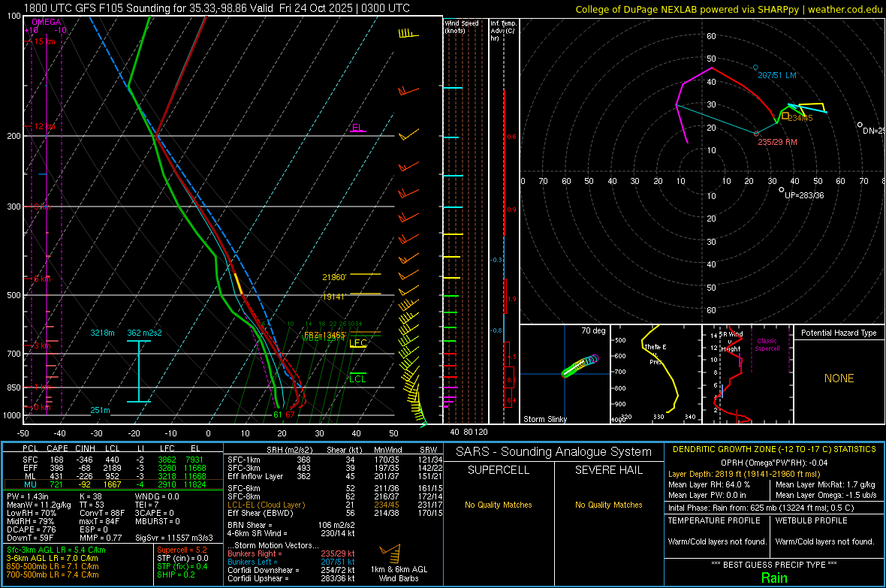The image size is (886, 588).
Task: Click the yellow LFC level marker
Action: pos(358,343)
